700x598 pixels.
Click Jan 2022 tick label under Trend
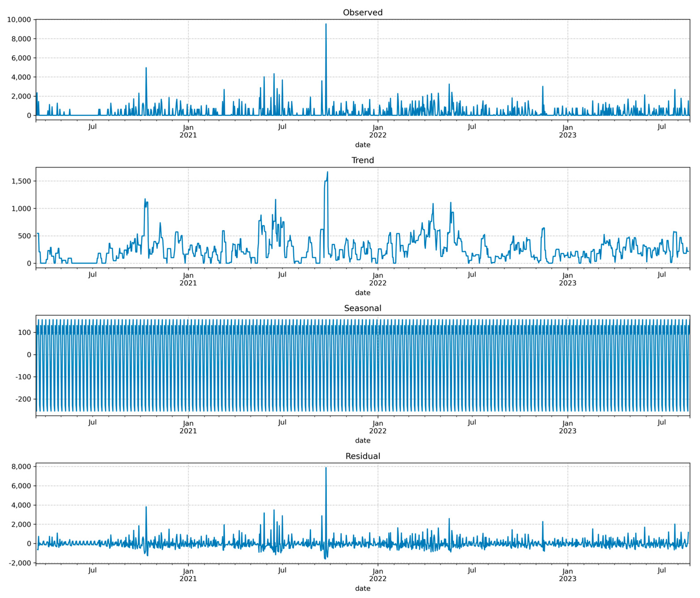click(x=378, y=279)
